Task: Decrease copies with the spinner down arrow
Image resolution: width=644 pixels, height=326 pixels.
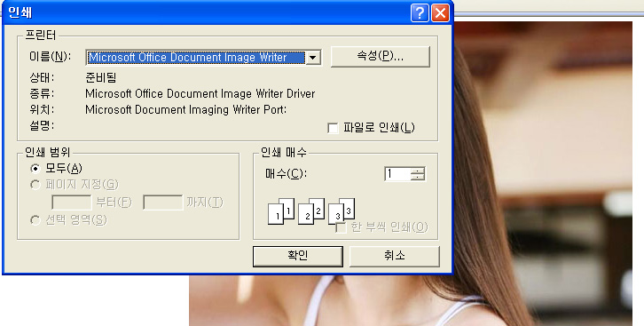Action: pos(418,178)
